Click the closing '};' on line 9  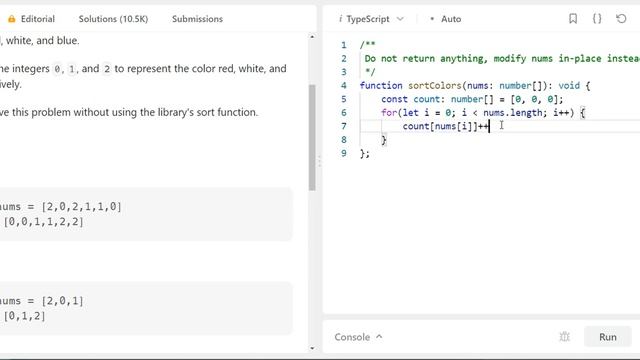[364, 153]
